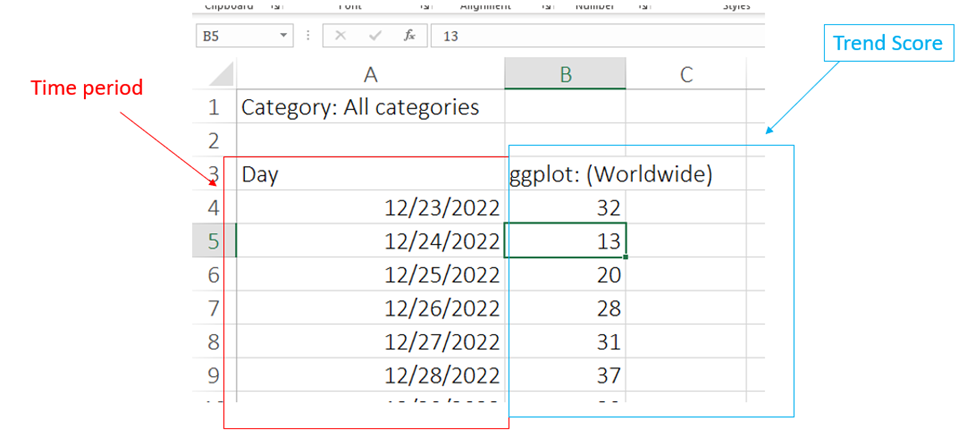Viewport: 975px width, 438px height.
Task: Click score cell with value 37
Action: (x=565, y=375)
